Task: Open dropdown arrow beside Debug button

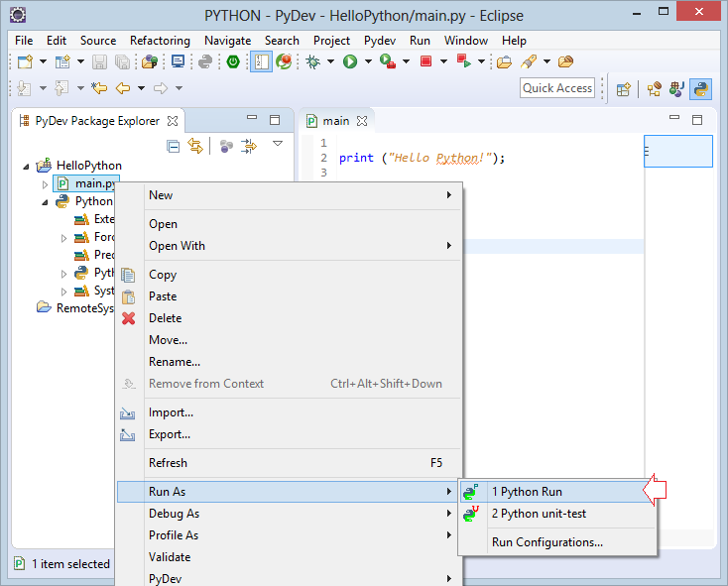Action: pos(330,61)
